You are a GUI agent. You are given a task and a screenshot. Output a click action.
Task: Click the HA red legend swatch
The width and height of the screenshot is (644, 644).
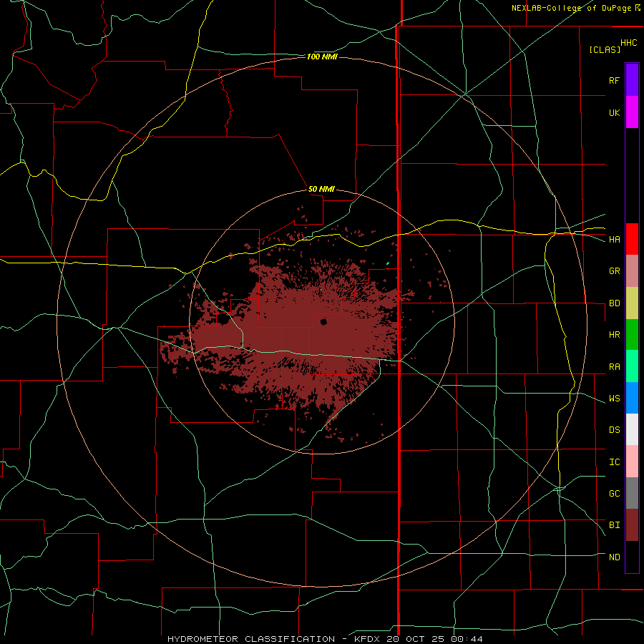click(632, 239)
